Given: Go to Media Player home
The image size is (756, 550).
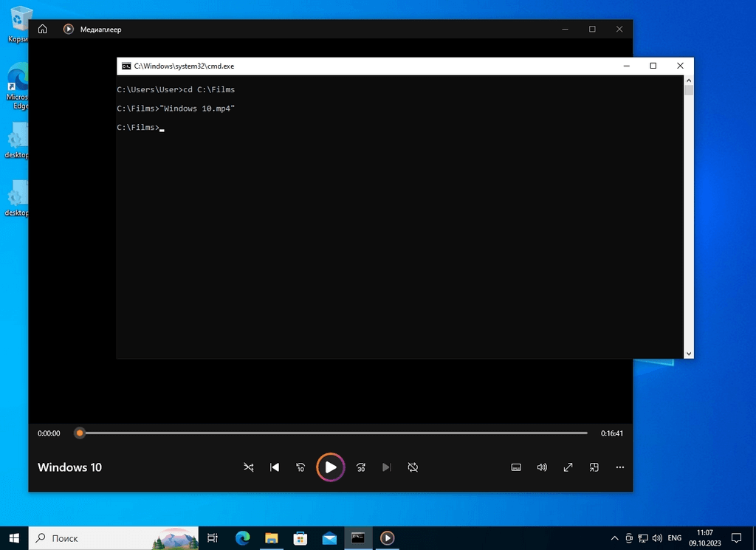Looking at the screenshot, I should pyautogui.click(x=42, y=29).
